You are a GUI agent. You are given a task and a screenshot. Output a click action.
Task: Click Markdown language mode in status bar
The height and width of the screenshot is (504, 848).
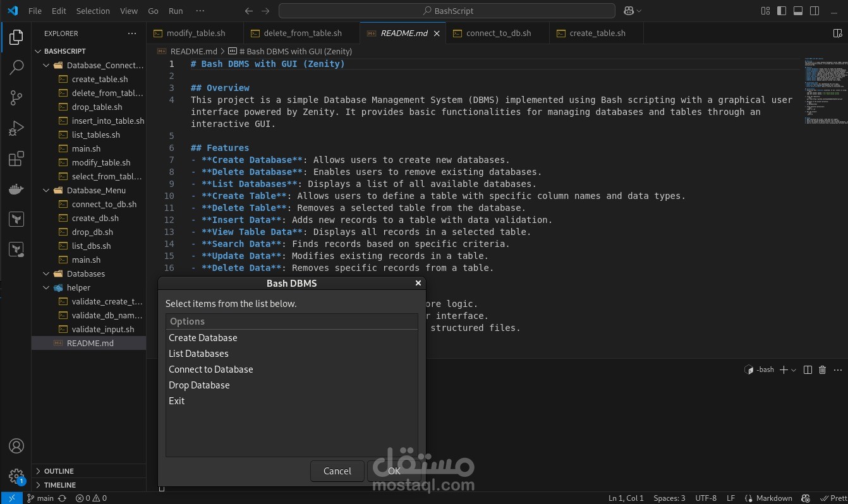774,498
